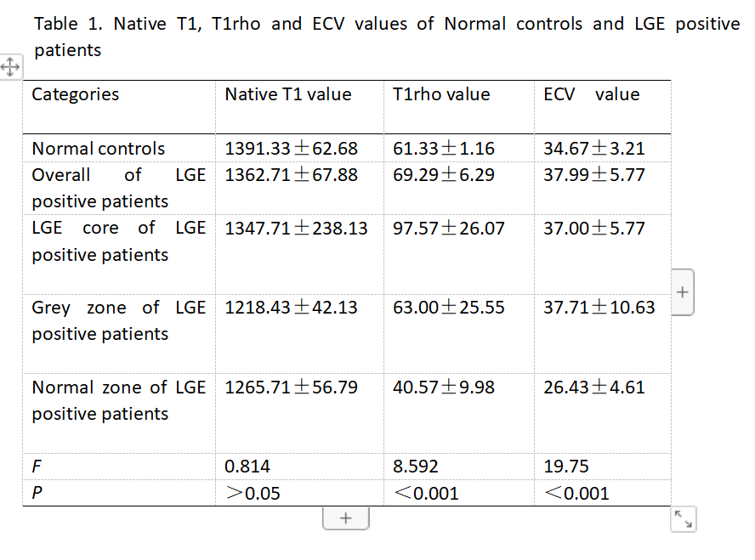Click the Grey zone of LGE positive patients cell
Screen dimensions: 755x560
point(118,321)
